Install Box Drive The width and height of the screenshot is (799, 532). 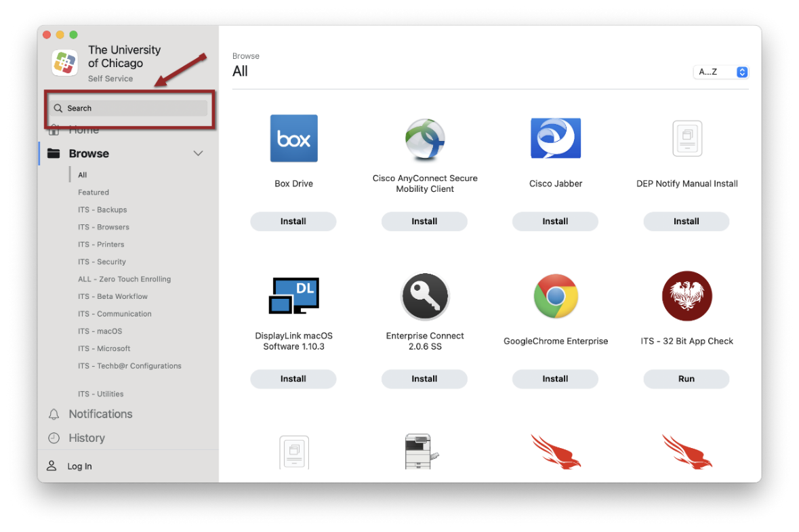point(293,222)
